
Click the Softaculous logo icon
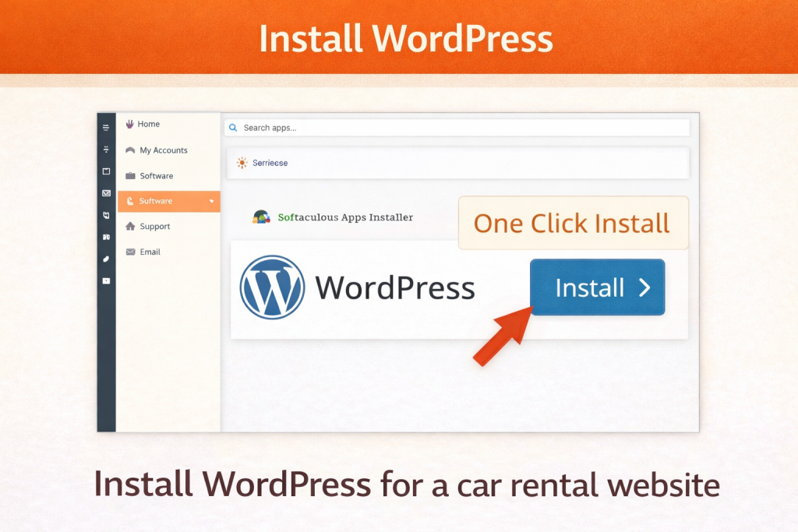[x=261, y=217]
